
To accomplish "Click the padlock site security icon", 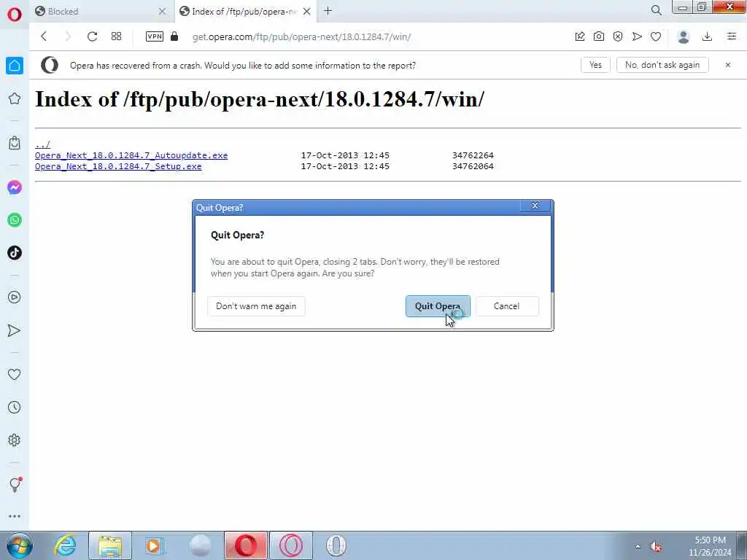I will [174, 36].
